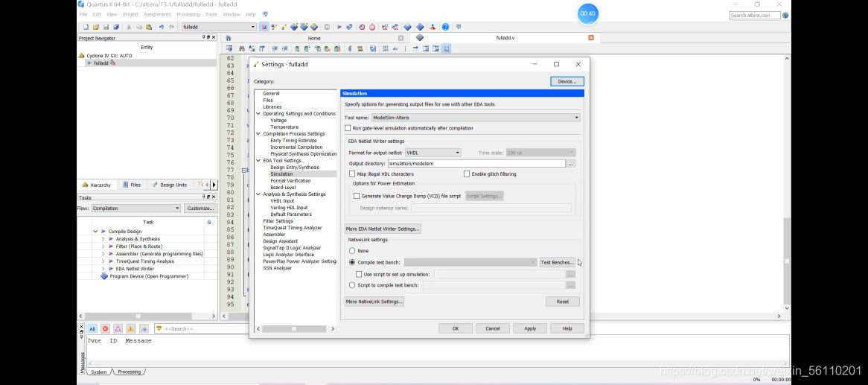
Task: Click Apply in the Settings dialog
Action: coord(530,328)
